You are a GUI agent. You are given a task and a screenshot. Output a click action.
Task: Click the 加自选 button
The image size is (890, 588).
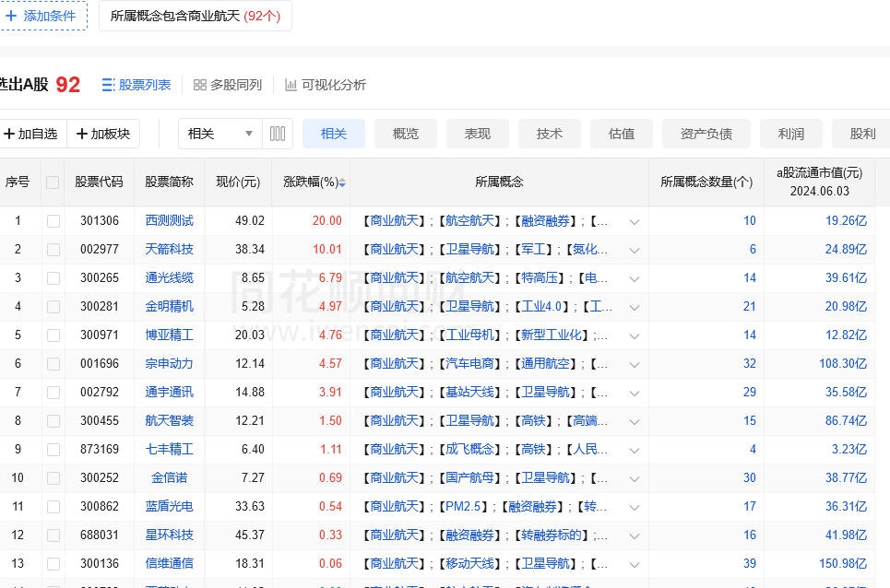coord(31,134)
